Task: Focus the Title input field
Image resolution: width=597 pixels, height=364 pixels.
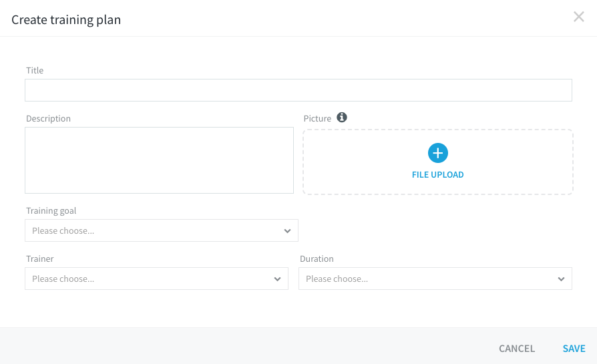Action: 298,90
